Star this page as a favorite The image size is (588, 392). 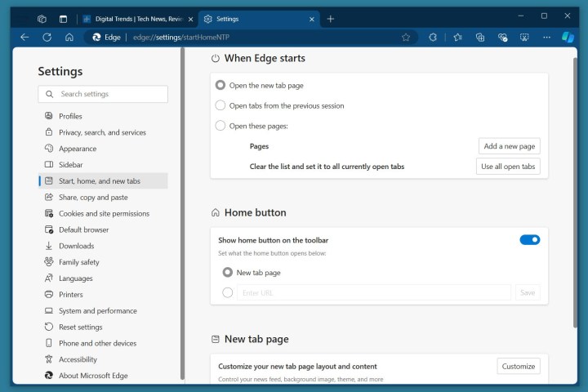(406, 37)
